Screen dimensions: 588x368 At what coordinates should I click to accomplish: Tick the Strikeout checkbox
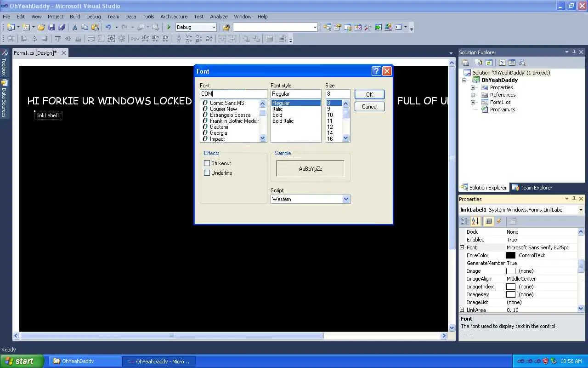tap(207, 163)
